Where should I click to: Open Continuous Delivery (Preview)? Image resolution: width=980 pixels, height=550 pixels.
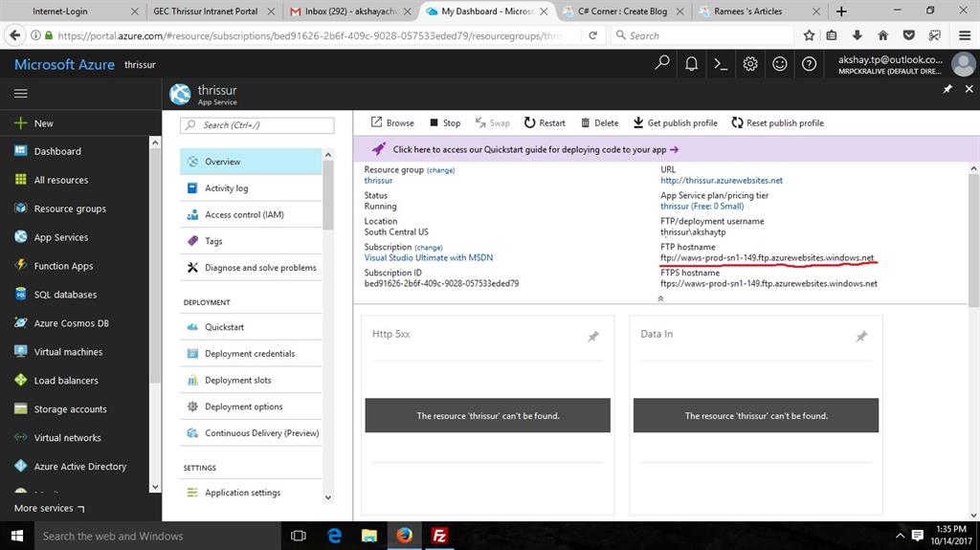(251, 432)
